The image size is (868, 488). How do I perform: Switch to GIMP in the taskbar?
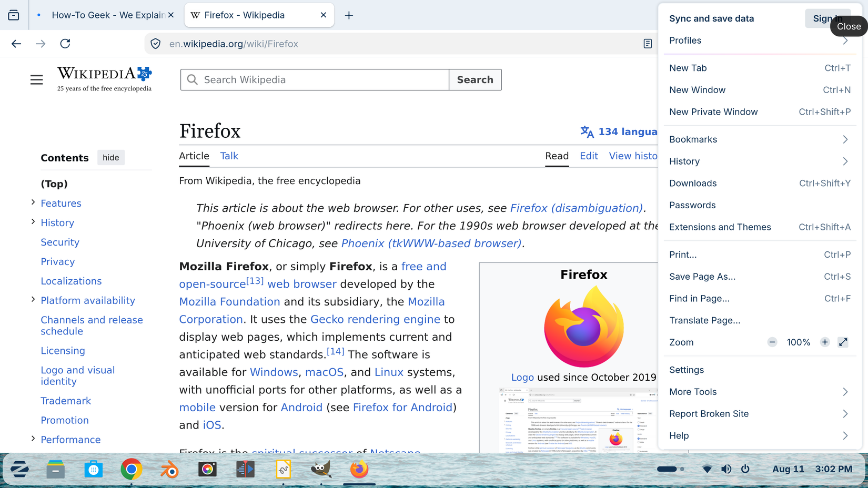click(321, 469)
